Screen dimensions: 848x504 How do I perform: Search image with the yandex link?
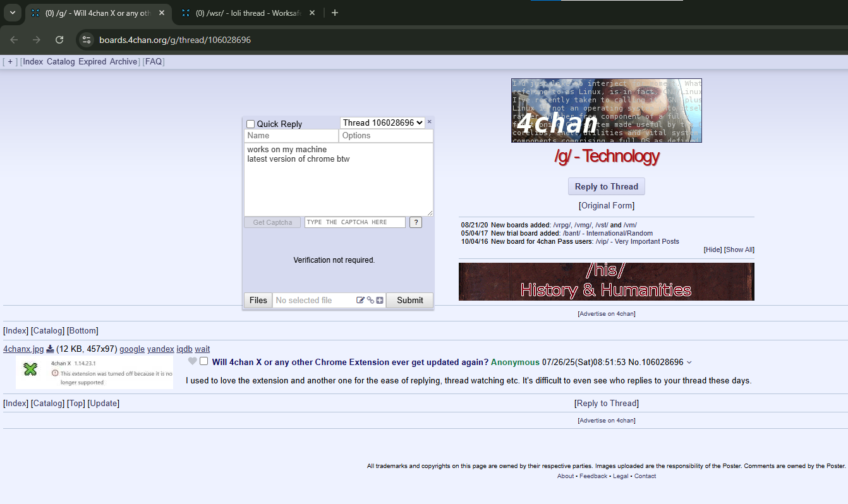161,349
